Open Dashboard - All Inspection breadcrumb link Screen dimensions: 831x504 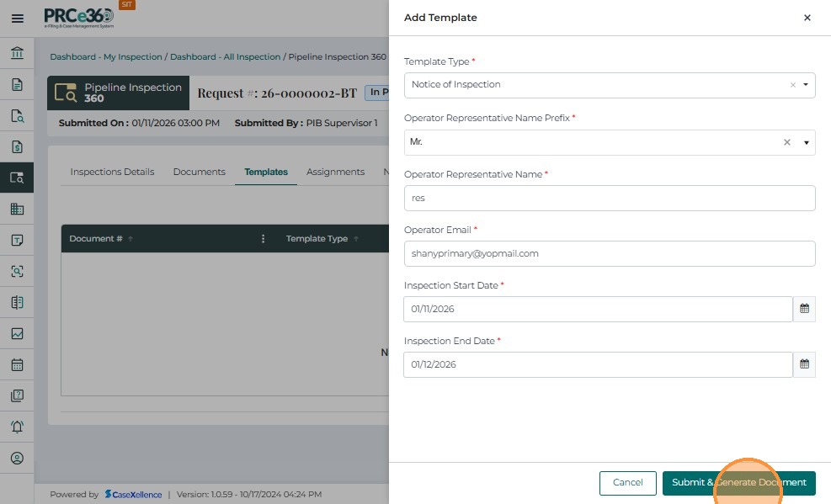point(225,57)
